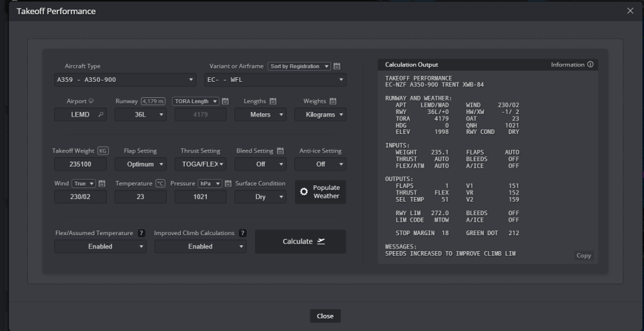The width and height of the screenshot is (644, 331).
Task: Click the RWY LIM 272.0 output text
Action: click(x=422, y=213)
